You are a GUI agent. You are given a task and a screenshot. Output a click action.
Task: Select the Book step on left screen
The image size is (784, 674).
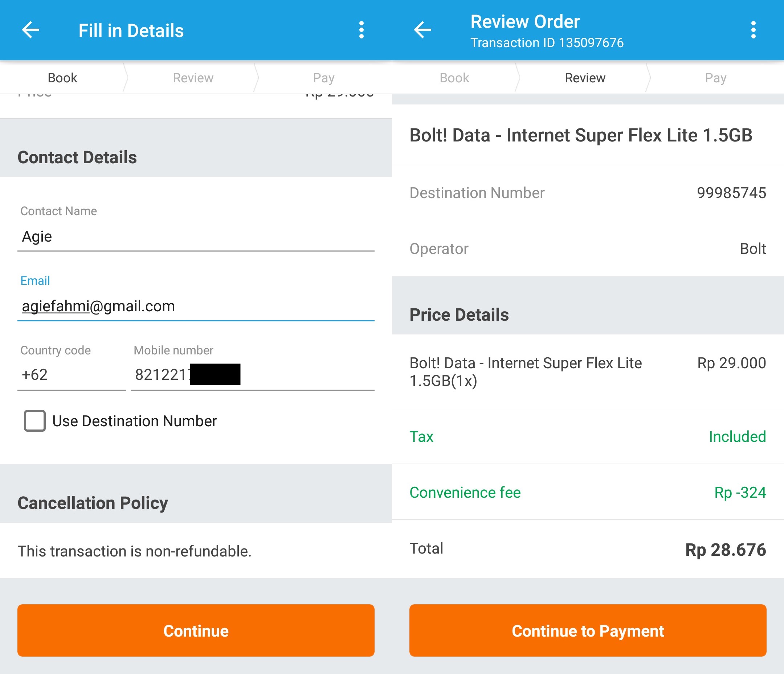click(62, 78)
